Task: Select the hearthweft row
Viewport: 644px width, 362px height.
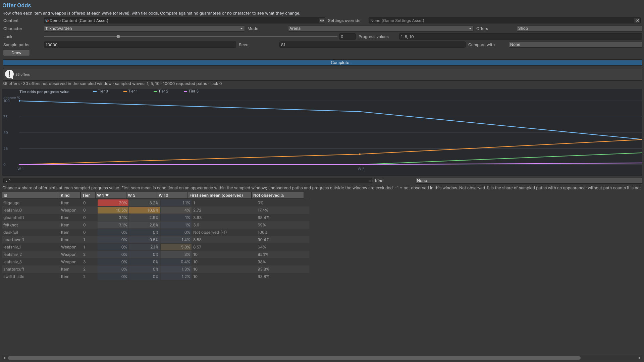Action: [156, 240]
